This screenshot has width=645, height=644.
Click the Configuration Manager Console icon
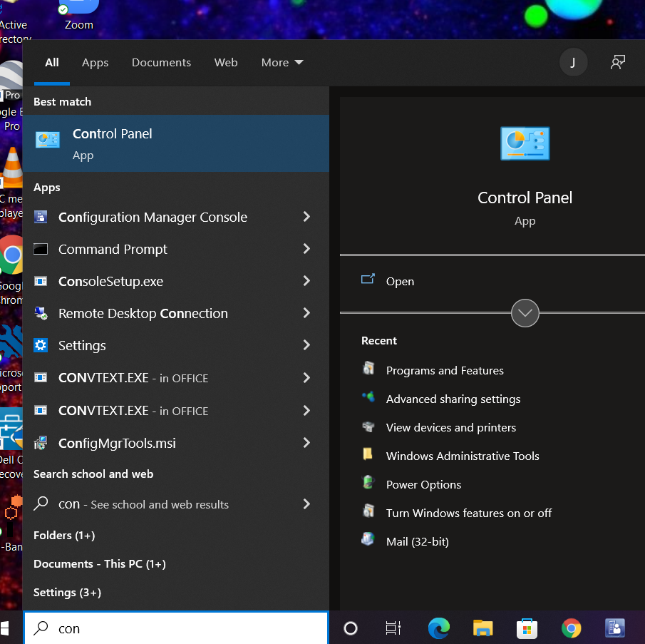tap(41, 217)
